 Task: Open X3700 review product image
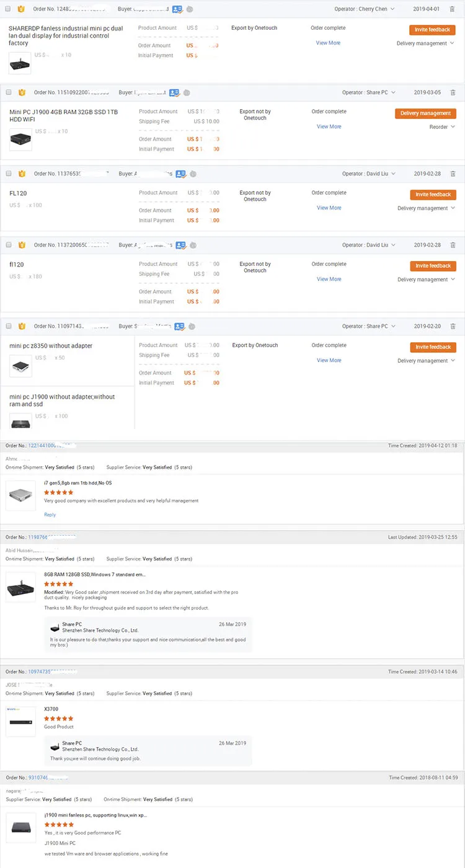pyautogui.click(x=20, y=722)
